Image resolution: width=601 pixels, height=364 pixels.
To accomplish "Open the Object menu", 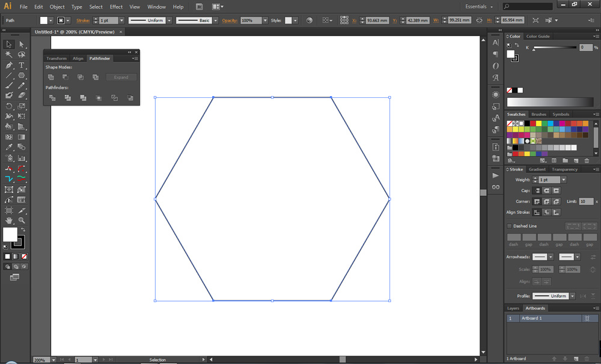I will [x=57, y=7].
